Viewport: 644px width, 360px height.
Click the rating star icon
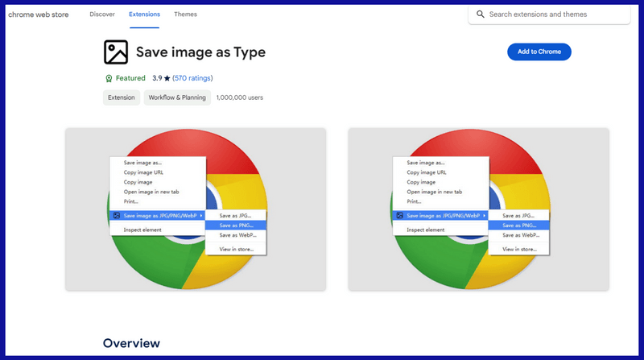(167, 79)
